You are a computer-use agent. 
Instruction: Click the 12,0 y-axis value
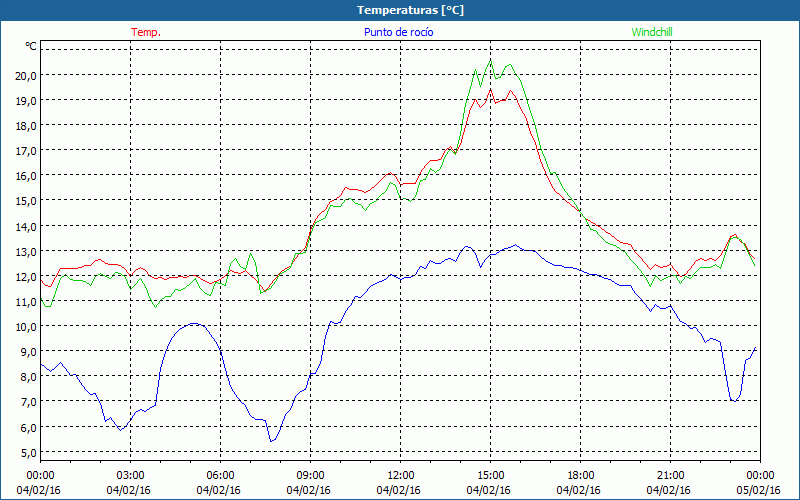click(x=27, y=276)
